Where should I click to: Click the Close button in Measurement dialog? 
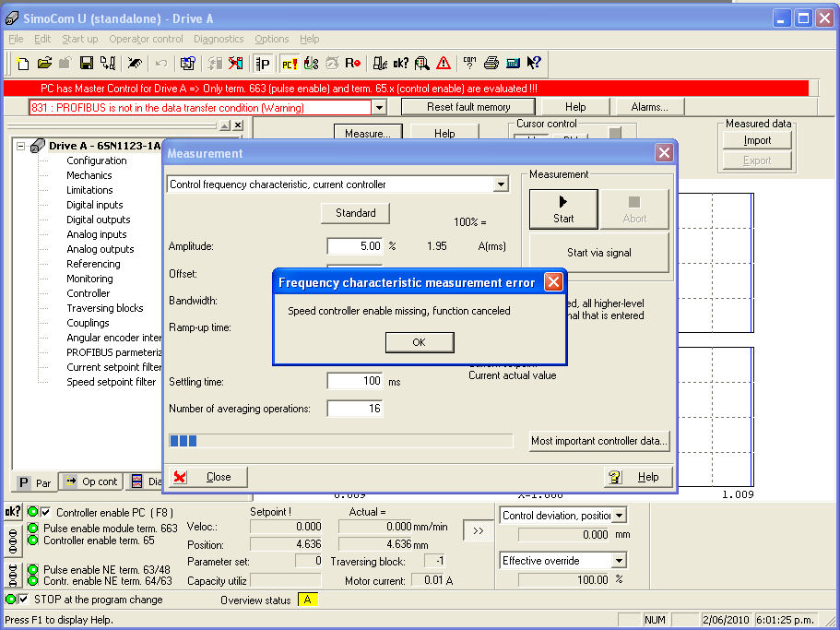coord(208,476)
